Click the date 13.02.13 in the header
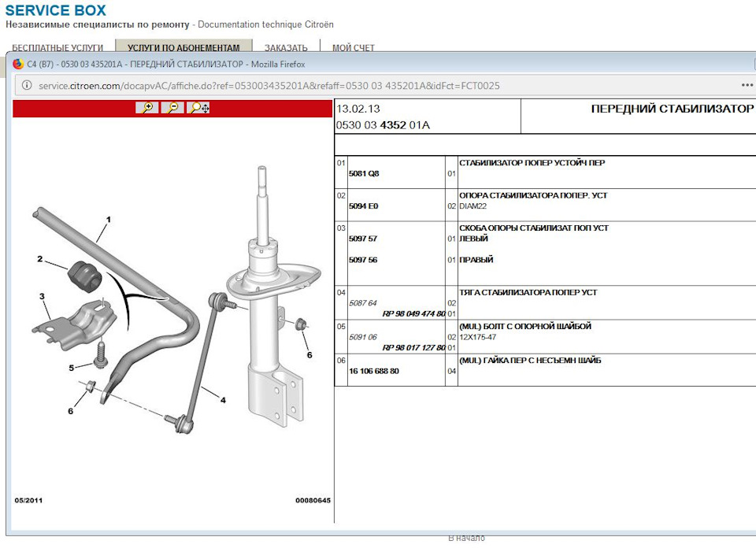This screenshot has height=548, width=756. point(358,109)
